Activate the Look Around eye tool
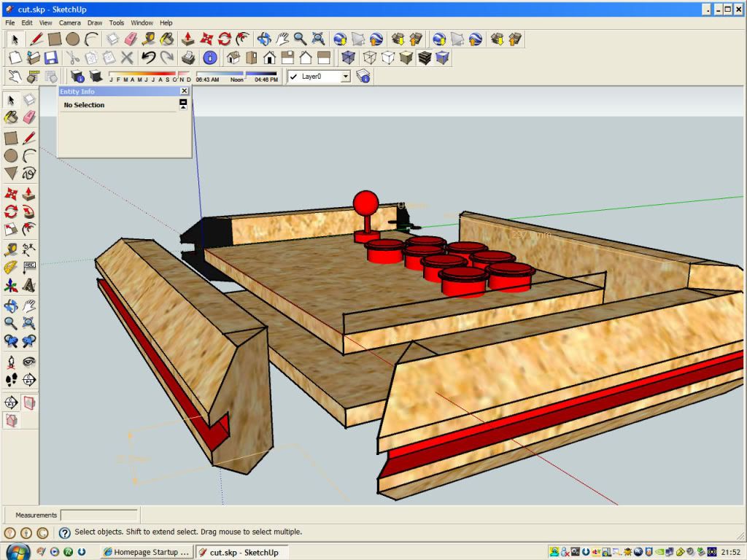This screenshot has height=560, width=747. (x=29, y=362)
